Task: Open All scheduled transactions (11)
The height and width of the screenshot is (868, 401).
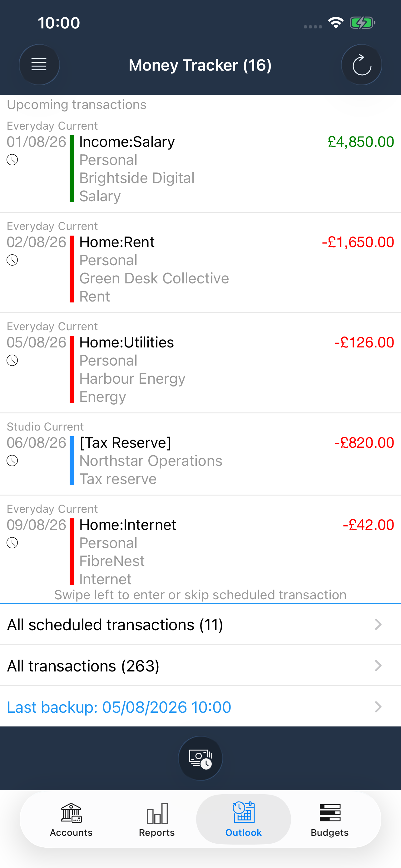Action: click(200, 624)
